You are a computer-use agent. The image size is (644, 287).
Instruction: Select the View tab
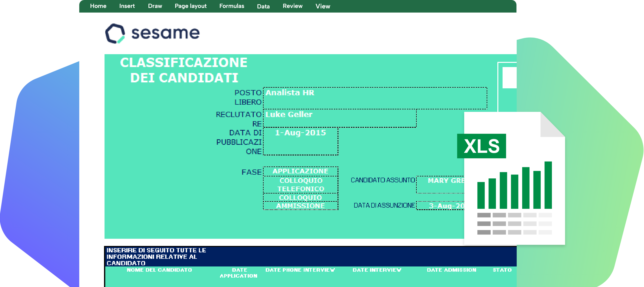click(x=322, y=6)
